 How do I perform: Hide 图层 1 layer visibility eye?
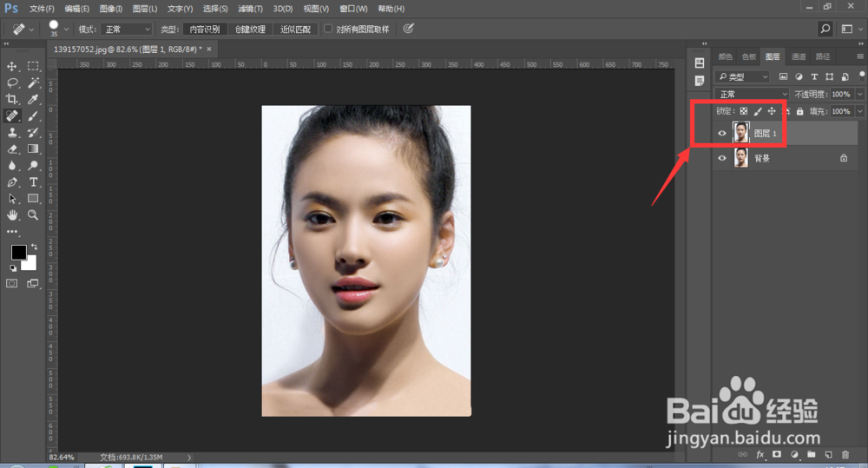pos(722,134)
